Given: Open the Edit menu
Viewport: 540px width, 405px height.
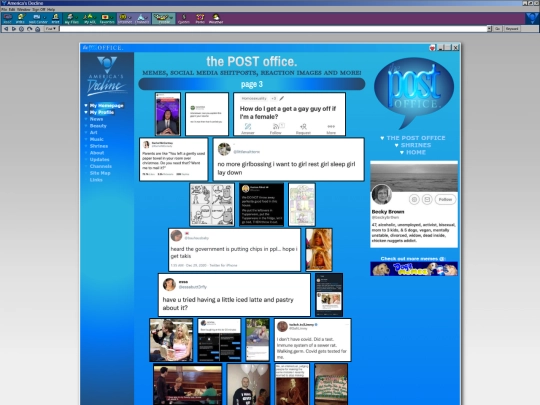Looking at the screenshot, I should click(x=11, y=9).
